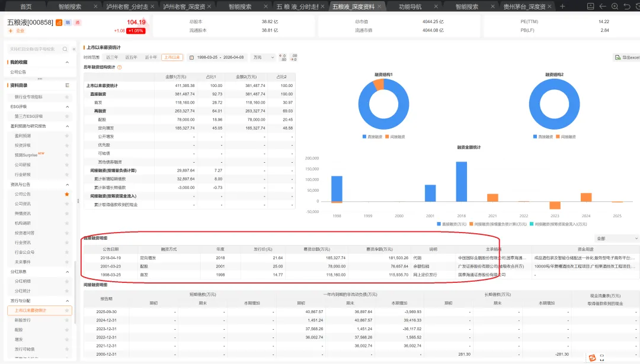Close the 五粮液_深度资料 tab

(379, 7)
